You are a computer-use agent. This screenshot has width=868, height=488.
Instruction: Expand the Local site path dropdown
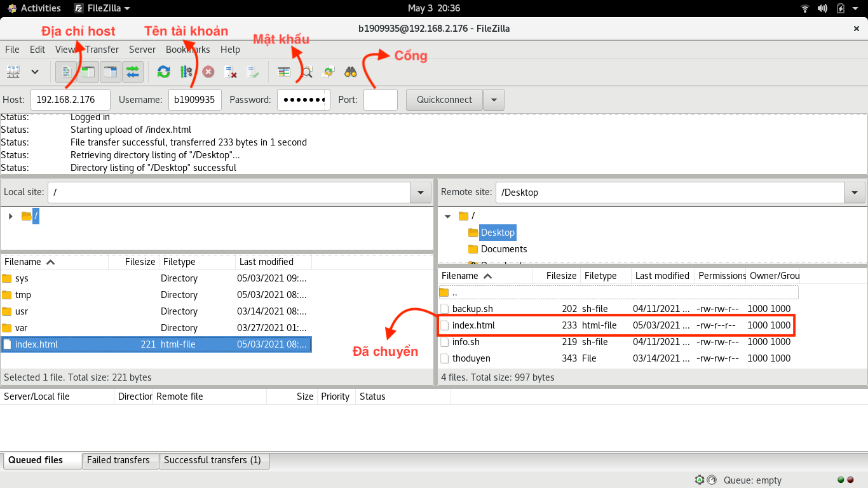click(420, 192)
